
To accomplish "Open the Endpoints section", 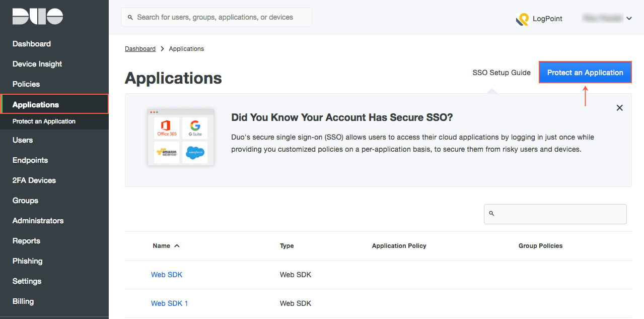I will point(29,160).
